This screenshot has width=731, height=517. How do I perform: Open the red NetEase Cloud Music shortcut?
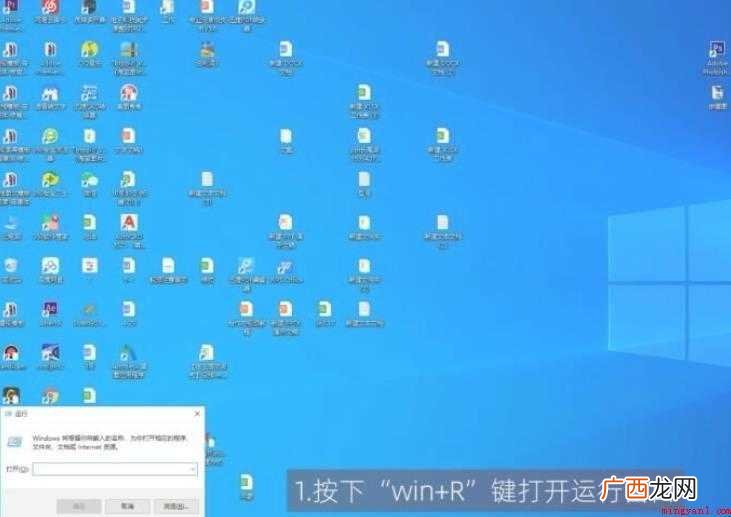click(x=50, y=6)
